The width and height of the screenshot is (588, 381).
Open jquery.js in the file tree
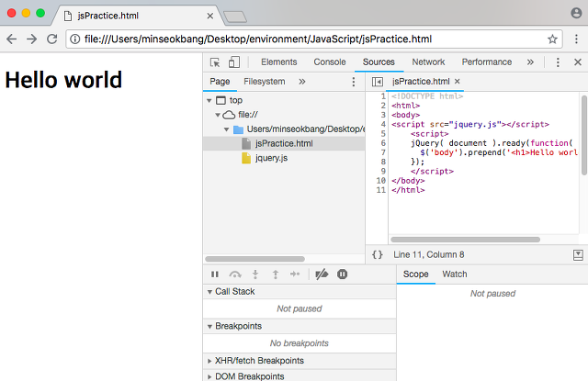click(272, 158)
